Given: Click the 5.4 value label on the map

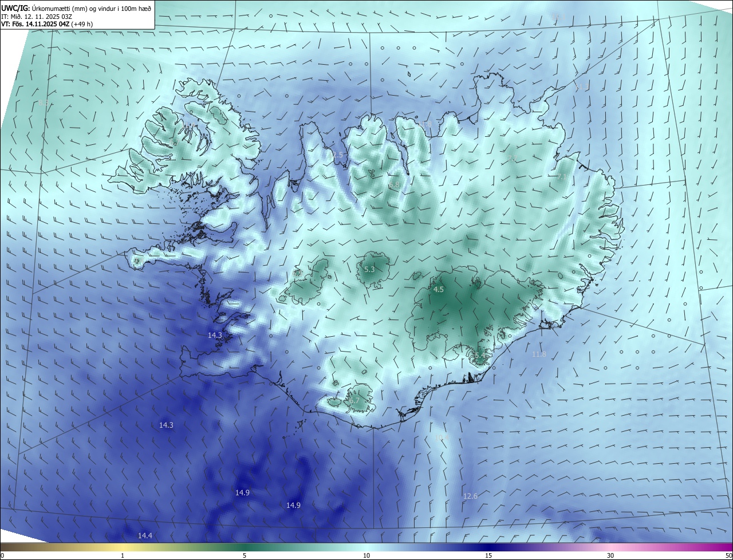Looking at the screenshot, I should (x=479, y=356).
